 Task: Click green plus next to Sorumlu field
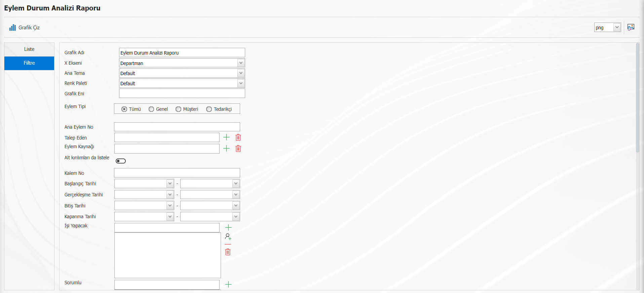(x=228, y=285)
